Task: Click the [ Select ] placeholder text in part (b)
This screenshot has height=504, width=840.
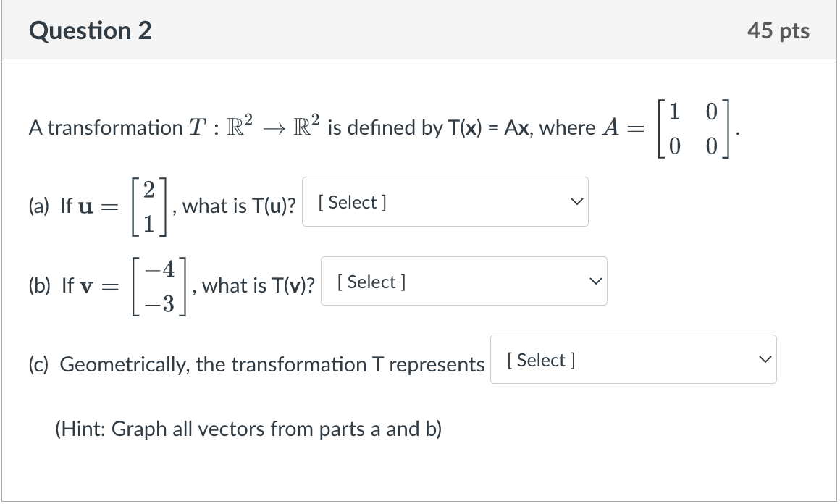Action: coord(371,282)
